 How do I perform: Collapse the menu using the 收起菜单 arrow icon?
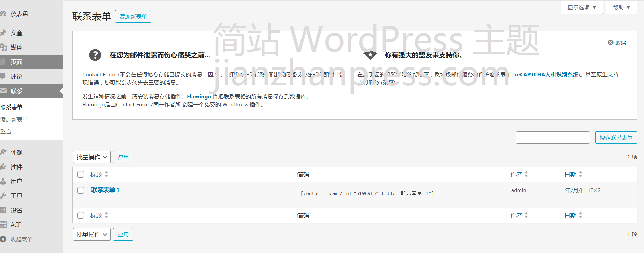click(3, 239)
